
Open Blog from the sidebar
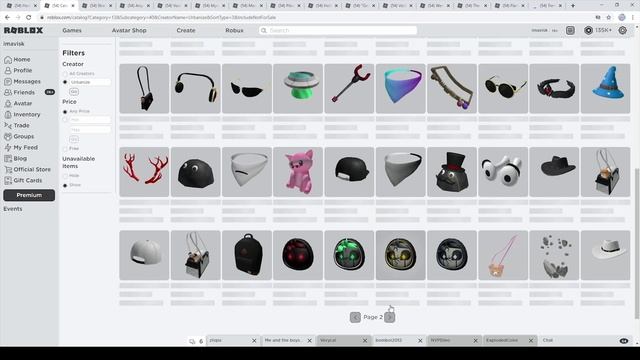point(16,159)
